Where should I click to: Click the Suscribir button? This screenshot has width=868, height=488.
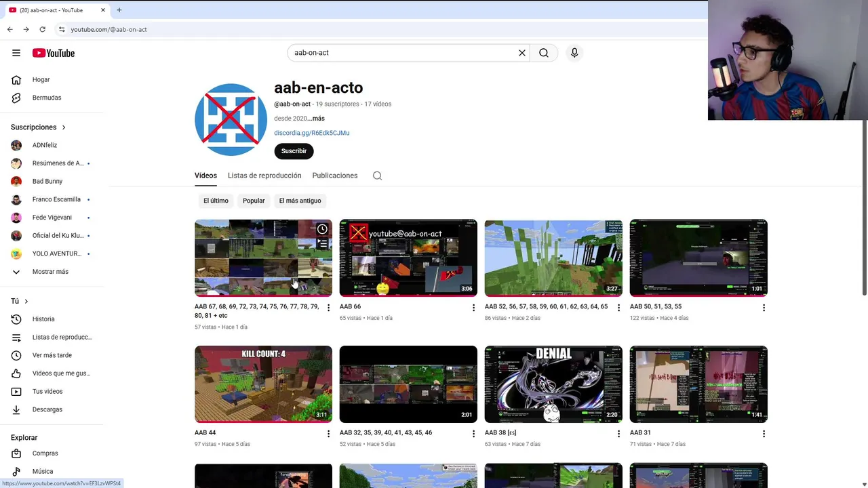point(294,151)
